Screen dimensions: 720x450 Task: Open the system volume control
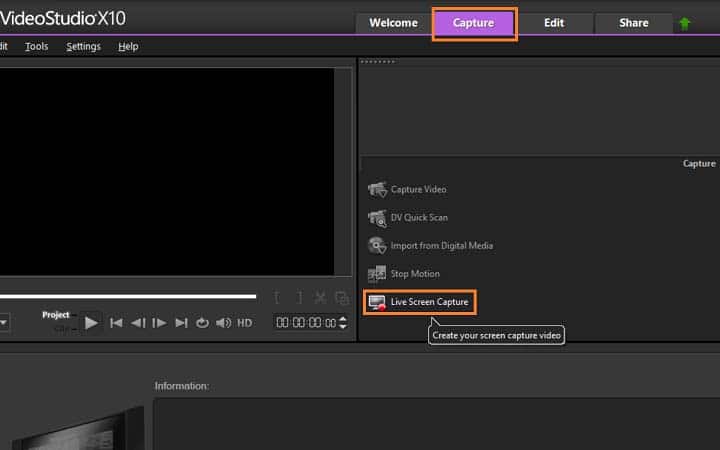pyautogui.click(x=224, y=323)
